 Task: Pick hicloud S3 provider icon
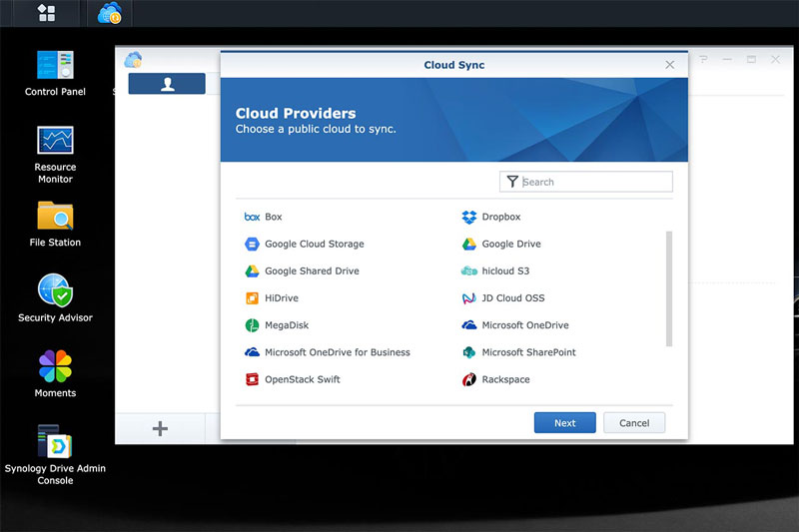point(468,270)
